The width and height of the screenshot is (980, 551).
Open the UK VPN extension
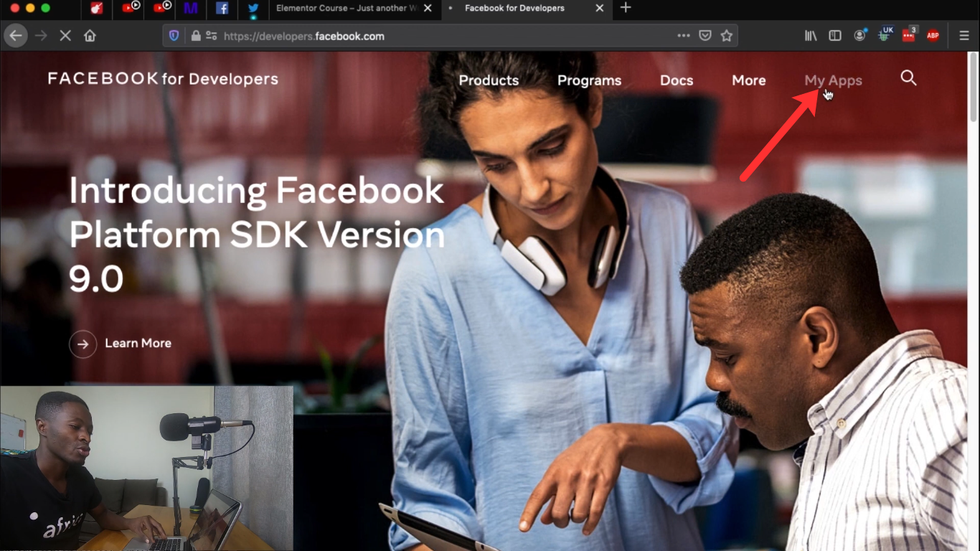click(x=885, y=35)
